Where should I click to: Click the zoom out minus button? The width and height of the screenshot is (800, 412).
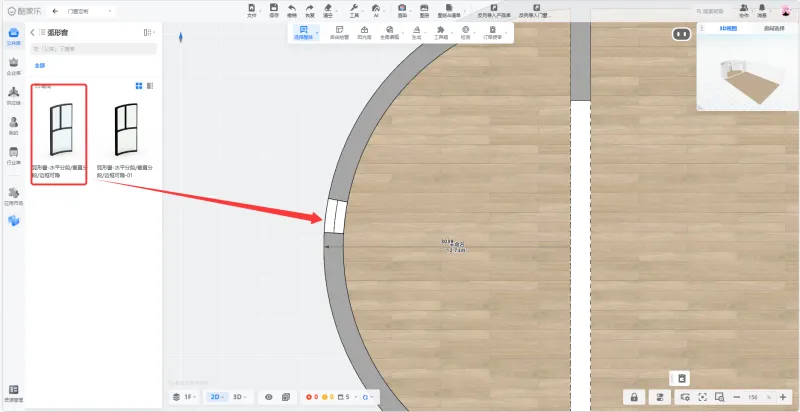(736, 397)
